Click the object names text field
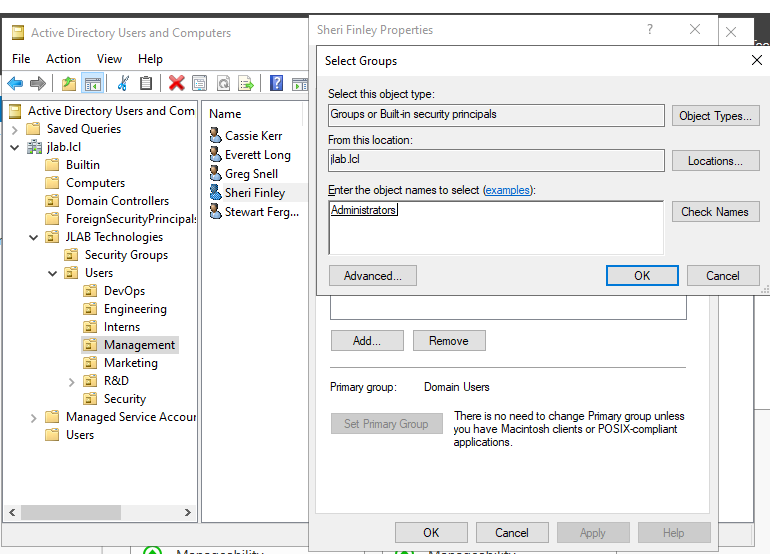Image resolution: width=770 pixels, height=554 pixels. [x=495, y=228]
